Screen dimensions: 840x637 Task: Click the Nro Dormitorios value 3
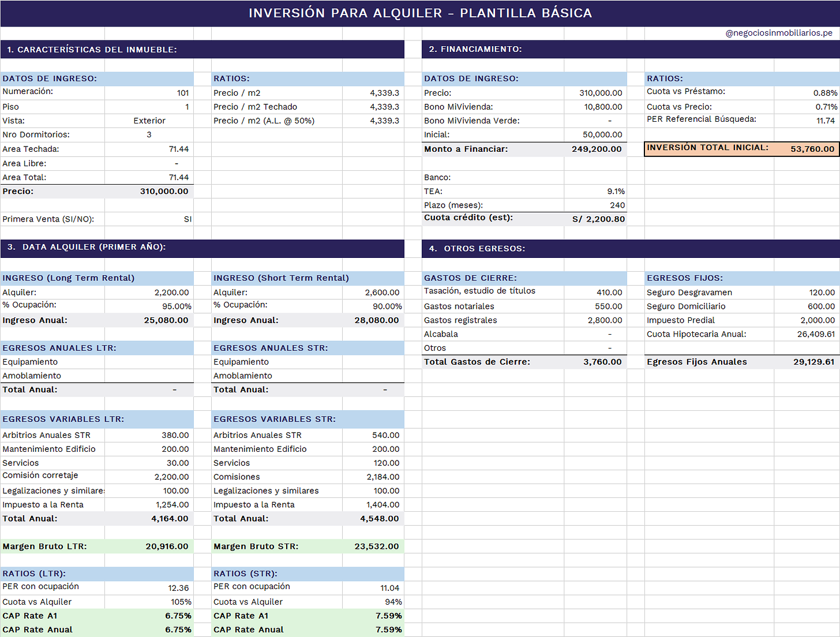(149, 134)
